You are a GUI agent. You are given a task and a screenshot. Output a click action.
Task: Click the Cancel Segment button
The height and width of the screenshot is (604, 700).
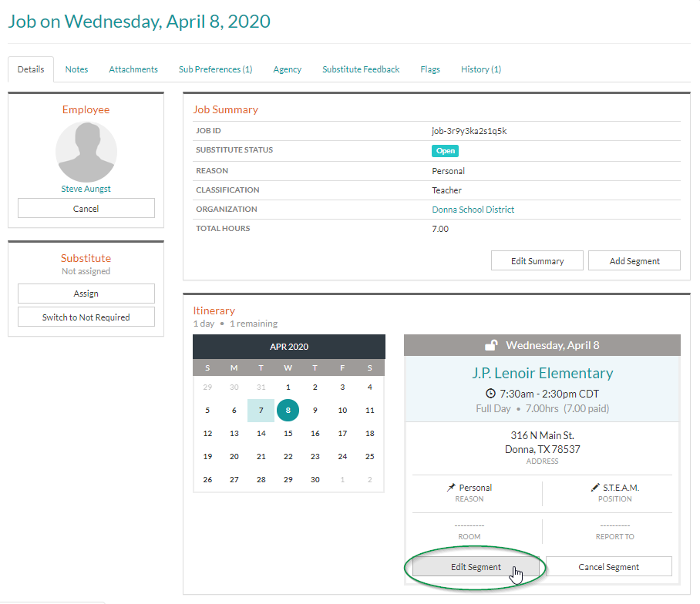pos(608,566)
